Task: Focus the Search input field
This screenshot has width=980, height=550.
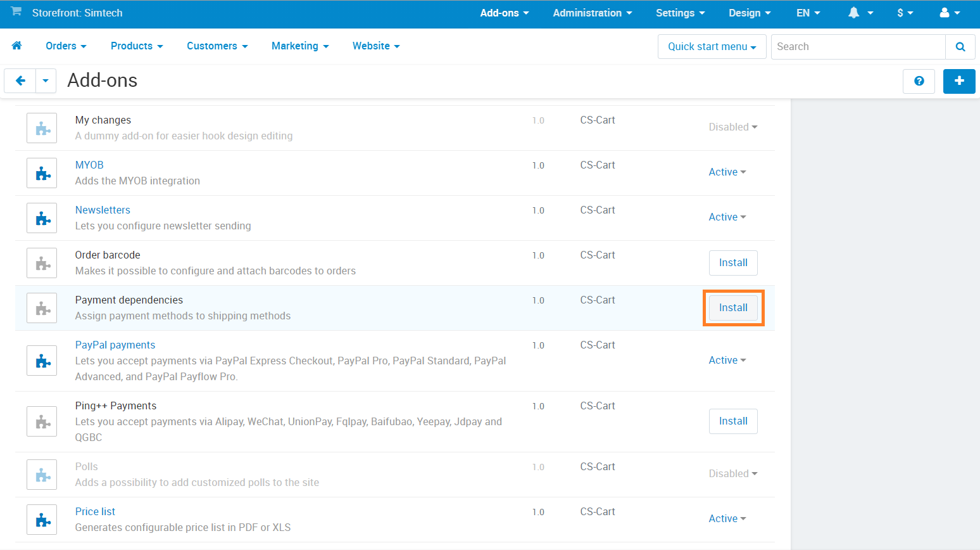Action: click(x=858, y=47)
